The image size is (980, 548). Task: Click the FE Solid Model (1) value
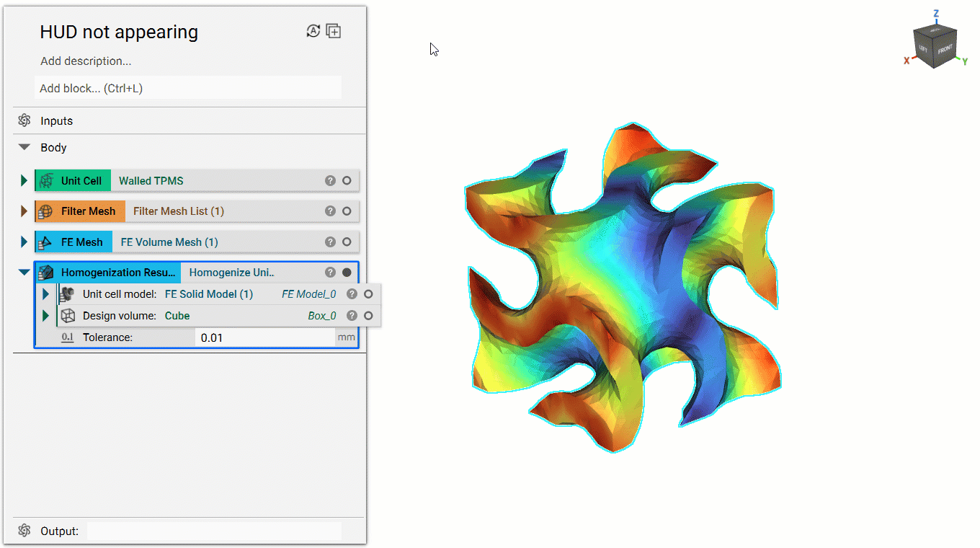[209, 294]
